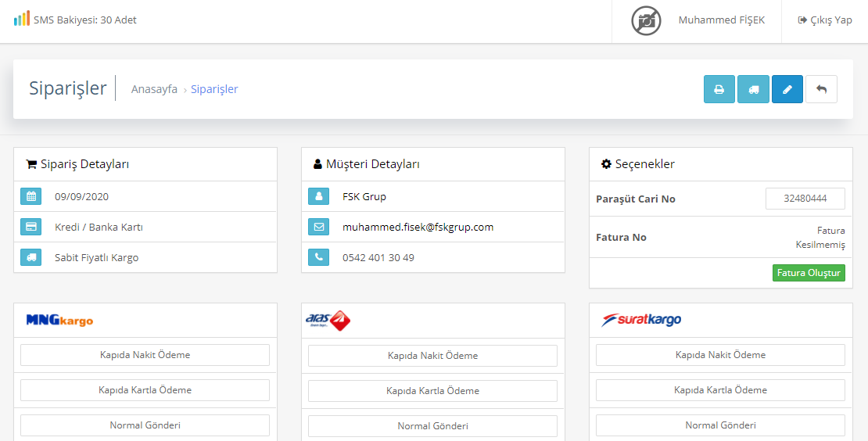
Task: Click FSK Grup customer name
Action: click(x=364, y=196)
